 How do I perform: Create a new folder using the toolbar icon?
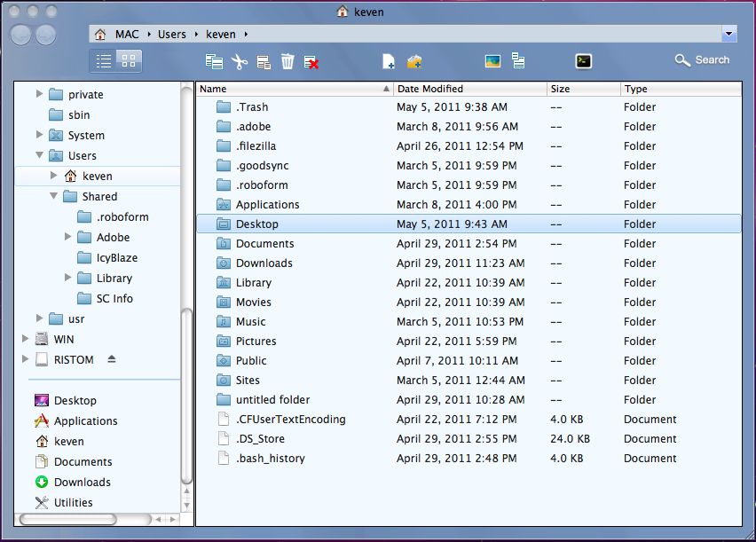413,60
